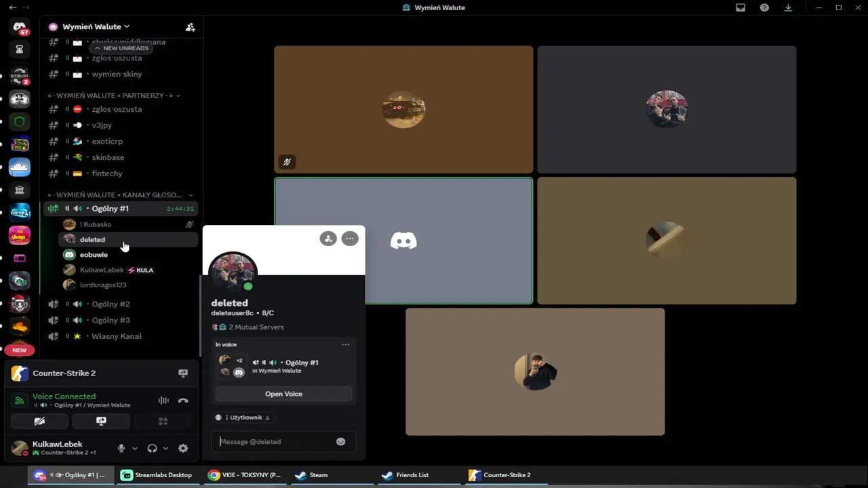Open microphone input options chevron

pos(135,448)
